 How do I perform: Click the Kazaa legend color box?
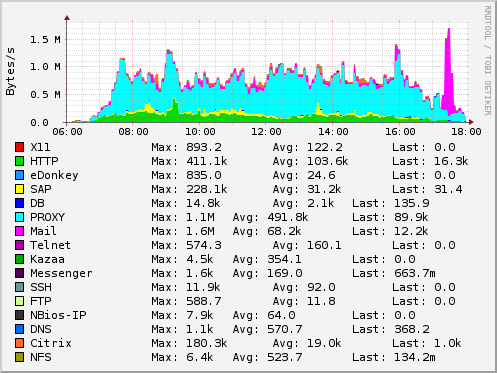[19, 259]
